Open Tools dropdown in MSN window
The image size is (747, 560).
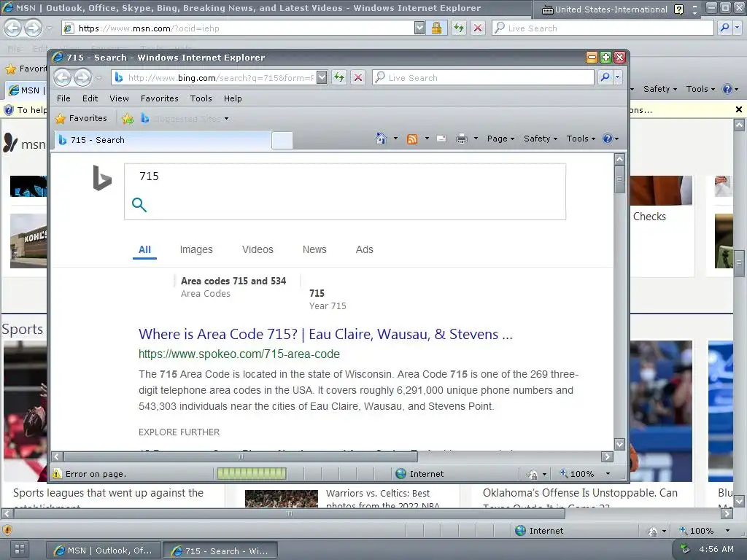(700, 89)
